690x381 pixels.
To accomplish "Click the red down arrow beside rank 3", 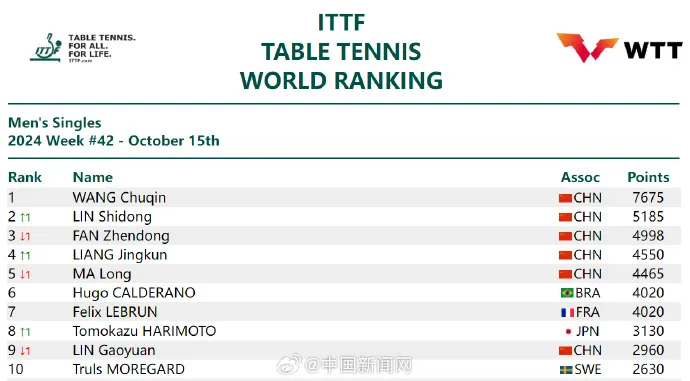I will click(25, 236).
